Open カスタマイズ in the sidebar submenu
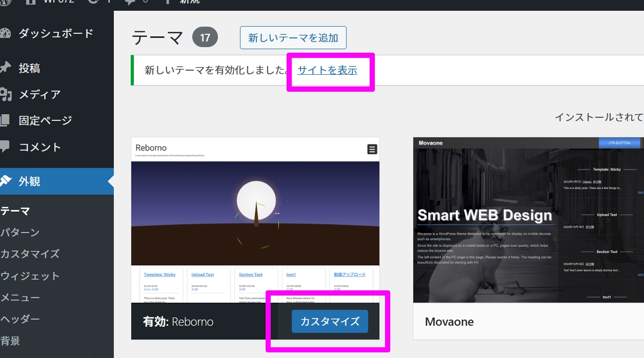644x358 pixels. 30,254
